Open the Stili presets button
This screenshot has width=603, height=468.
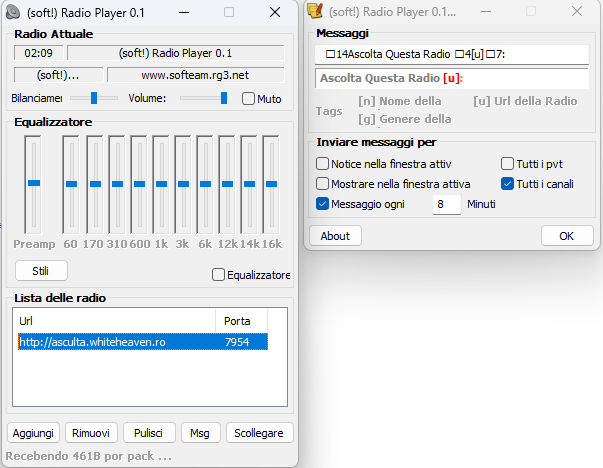pos(41,271)
